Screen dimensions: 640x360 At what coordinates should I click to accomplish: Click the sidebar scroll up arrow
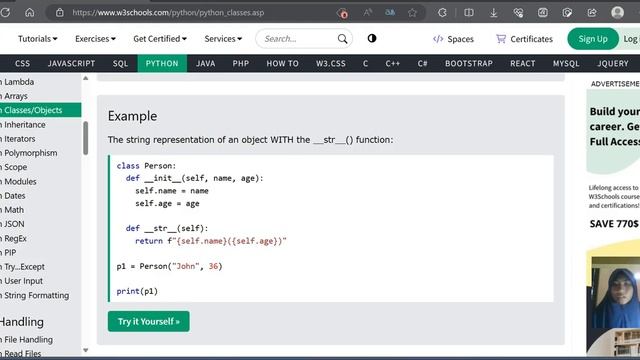coord(85,78)
